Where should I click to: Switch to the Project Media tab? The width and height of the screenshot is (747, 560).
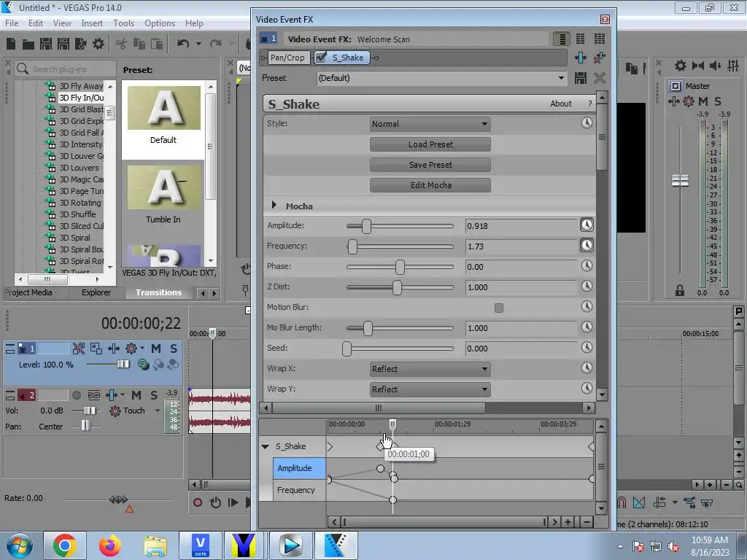pyautogui.click(x=28, y=292)
